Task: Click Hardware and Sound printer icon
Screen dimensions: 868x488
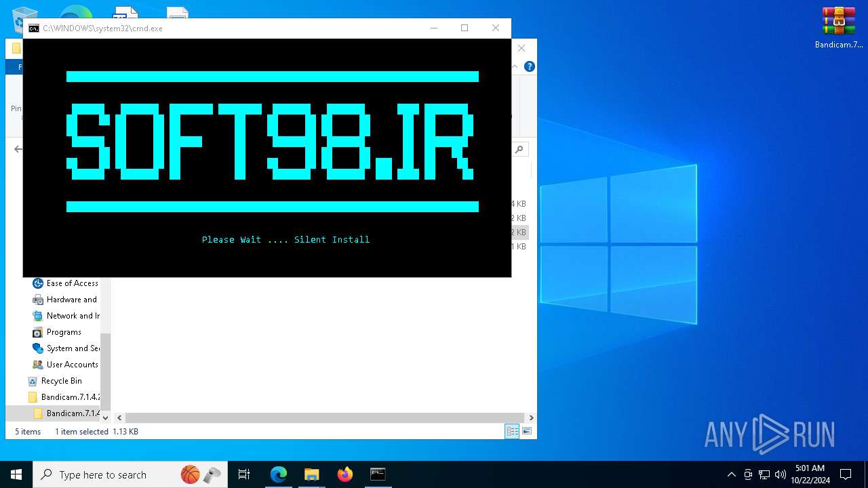Action: (38, 300)
